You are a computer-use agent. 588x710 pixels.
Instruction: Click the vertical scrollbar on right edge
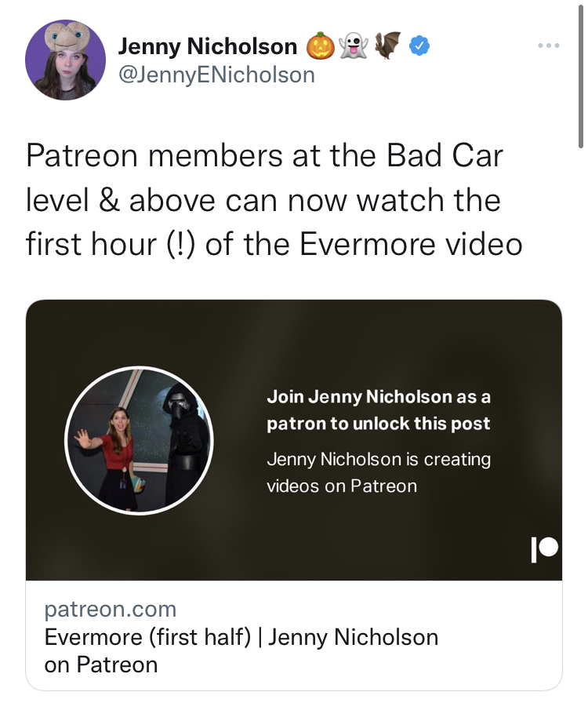(x=581, y=77)
